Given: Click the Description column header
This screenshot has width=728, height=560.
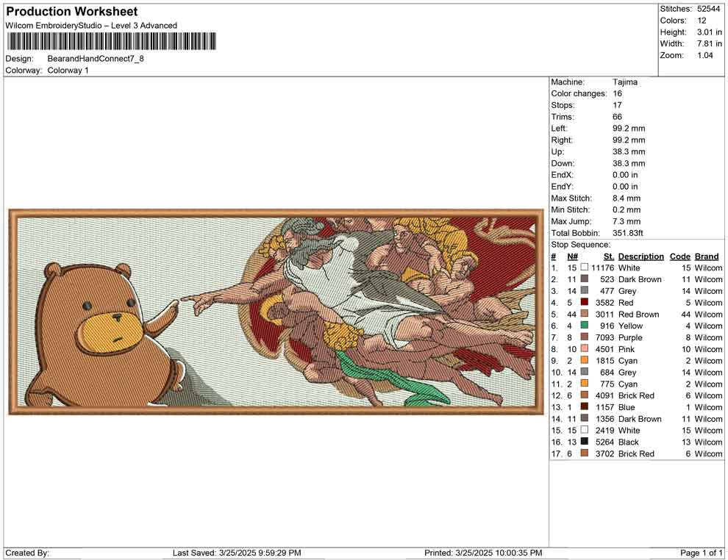Looking at the screenshot, I should 641,256.
